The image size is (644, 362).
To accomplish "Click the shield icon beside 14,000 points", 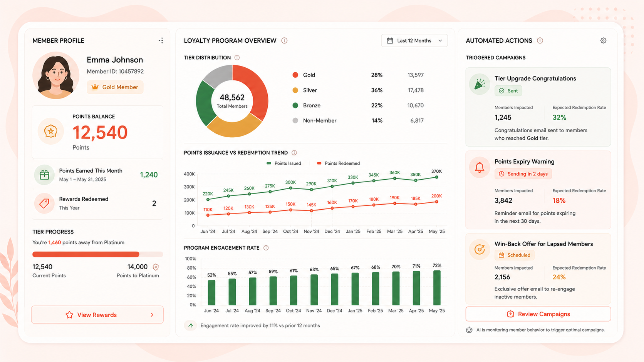I will tap(156, 267).
